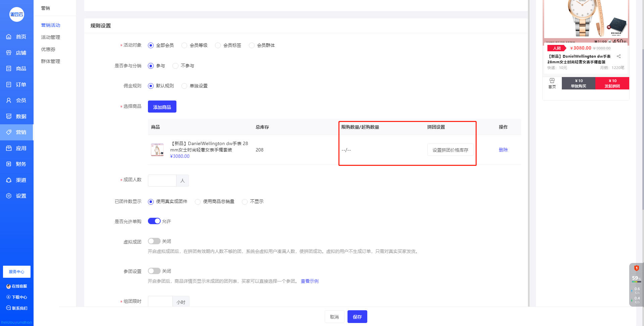Open 店铺 store section
The height and width of the screenshot is (326, 644).
click(x=17, y=53)
